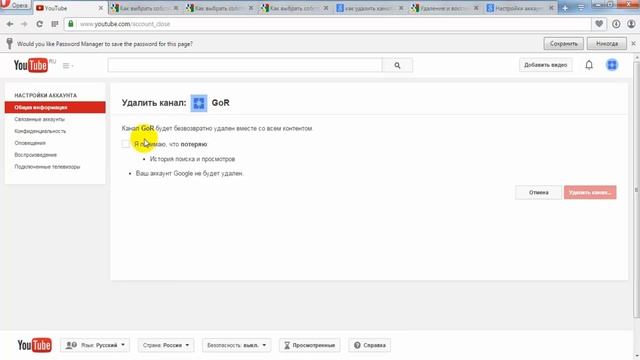Screen dimensions: 640x360
Task: Click 'Ваш аккаунт Google не будет удален' text
Action: tap(189, 173)
